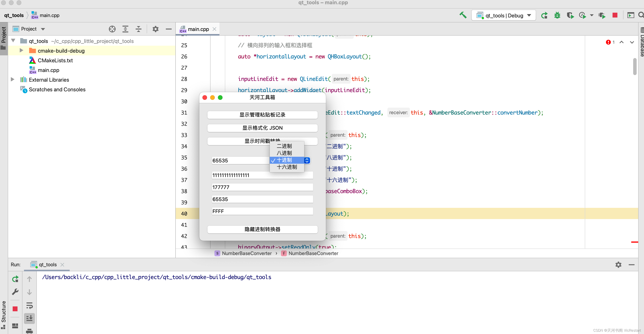Image resolution: width=644 pixels, height=334 pixels.
Task: Click 隐藏进制转换器 button
Action: [262, 229]
